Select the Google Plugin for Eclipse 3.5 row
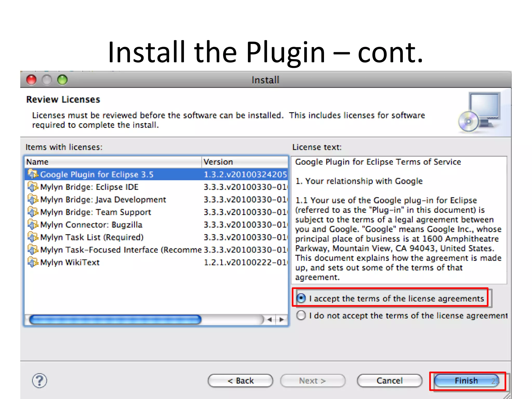Viewport: 532px width, 399px height. coord(156,174)
